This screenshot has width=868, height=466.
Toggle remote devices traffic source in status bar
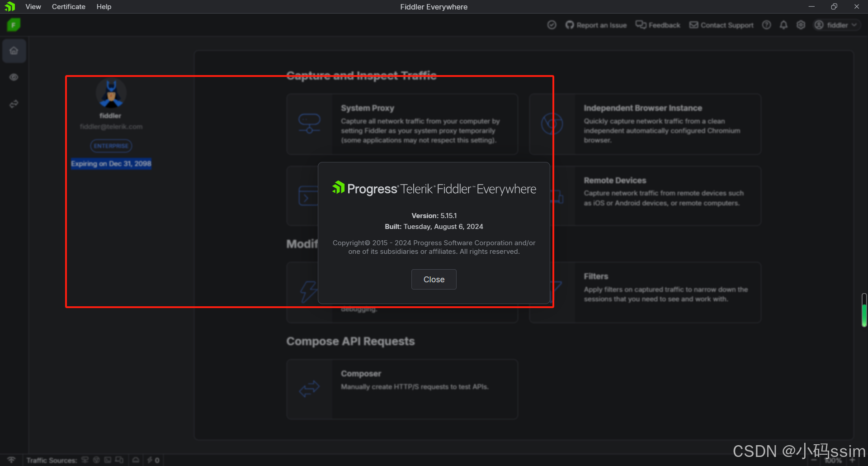coord(119,460)
